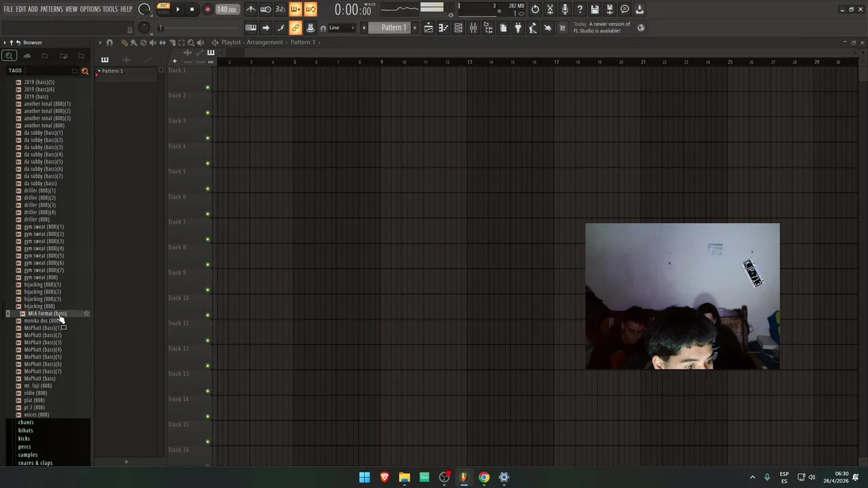This screenshot has width=868, height=488.
Task: Open the browser options arrow menu
Action: coord(5,42)
